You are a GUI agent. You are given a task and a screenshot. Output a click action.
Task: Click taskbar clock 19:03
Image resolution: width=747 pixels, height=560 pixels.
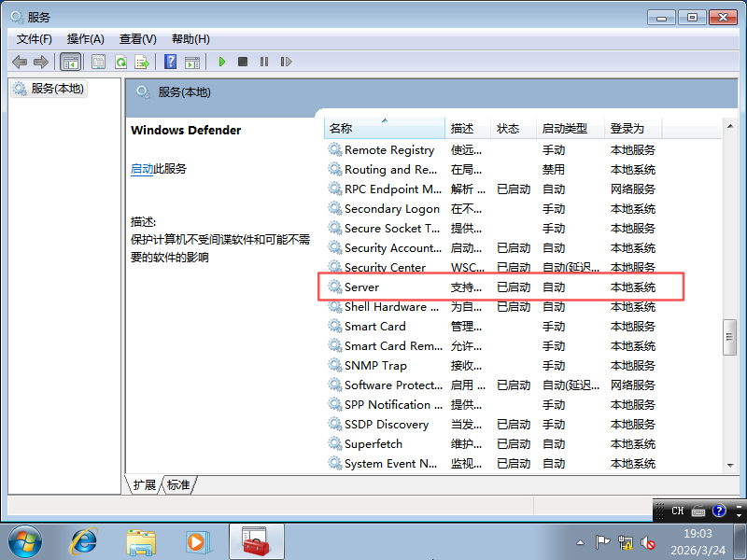tap(698, 533)
